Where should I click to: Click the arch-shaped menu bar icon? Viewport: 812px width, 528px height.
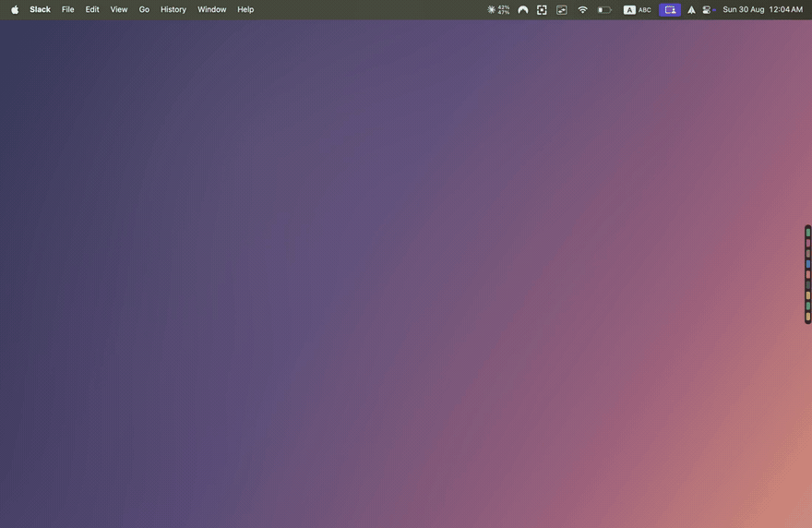[523, 9]
